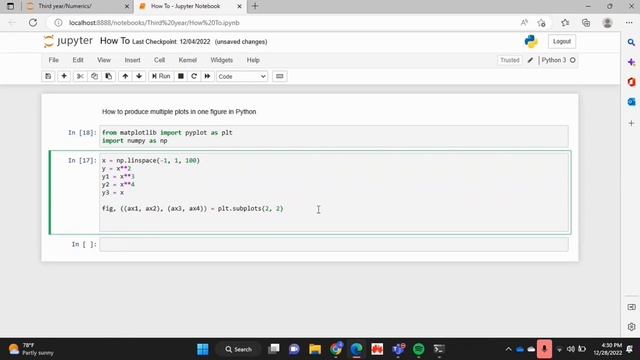Interrupt the kernel with stop icon
The image size is (640, 360).
[x=181, y=76]
